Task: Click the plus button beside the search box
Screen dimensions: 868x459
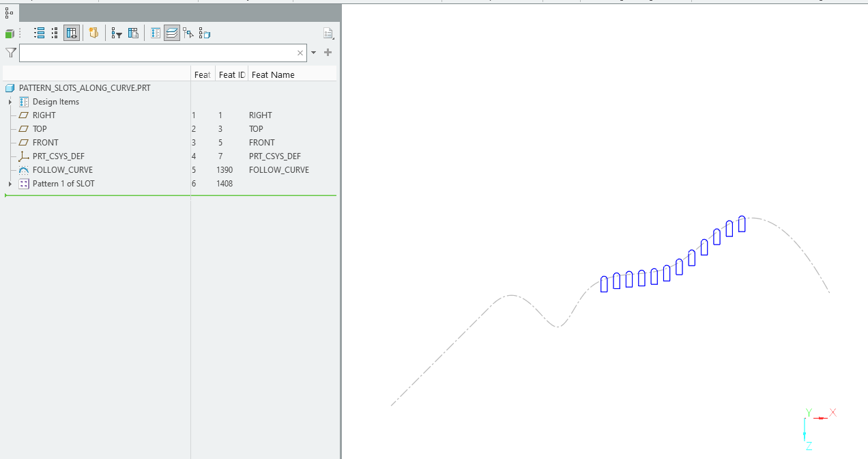Action: pyautogui.click(x=328, y=53)
